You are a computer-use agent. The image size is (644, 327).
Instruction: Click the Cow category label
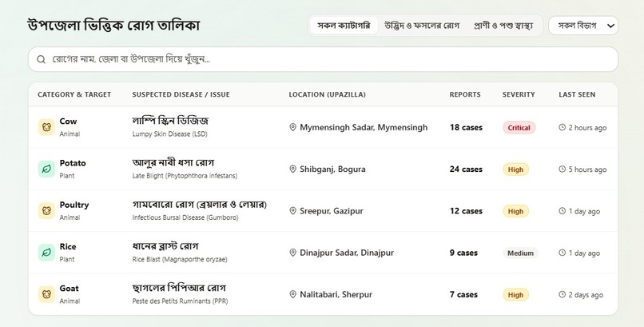[x=68, y=122]
